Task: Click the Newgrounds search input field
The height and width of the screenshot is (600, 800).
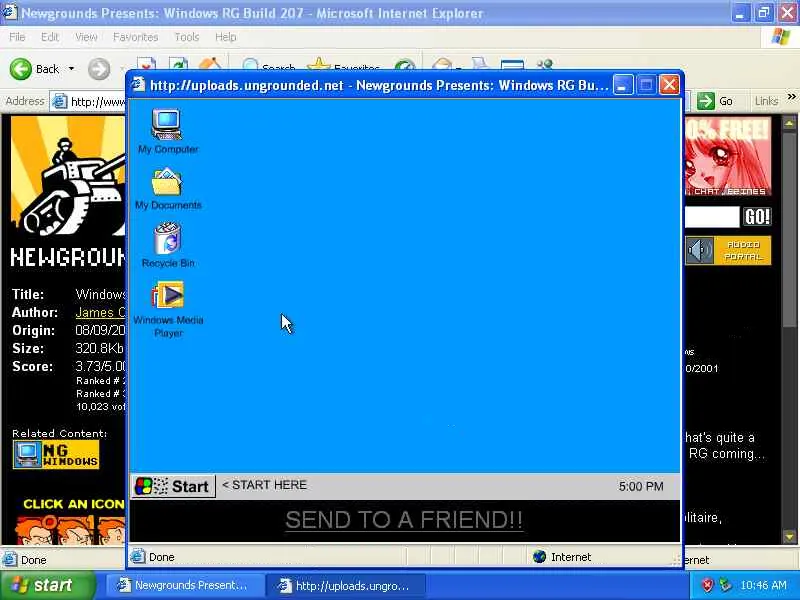Action: click(712, 217)
